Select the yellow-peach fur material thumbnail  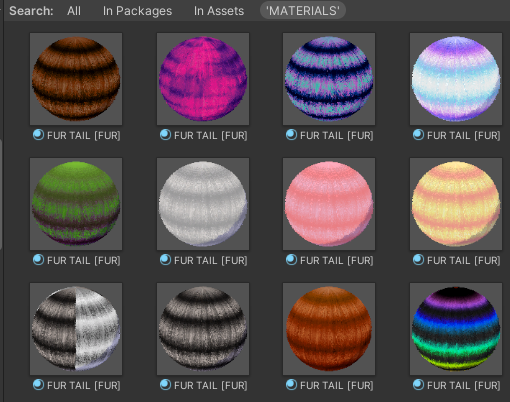(x=456, y=204)
